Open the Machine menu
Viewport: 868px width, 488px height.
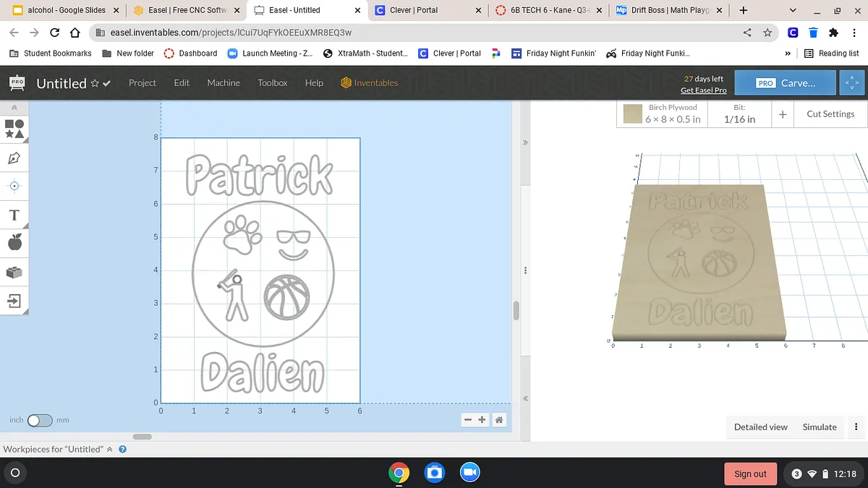coord(224,83)
